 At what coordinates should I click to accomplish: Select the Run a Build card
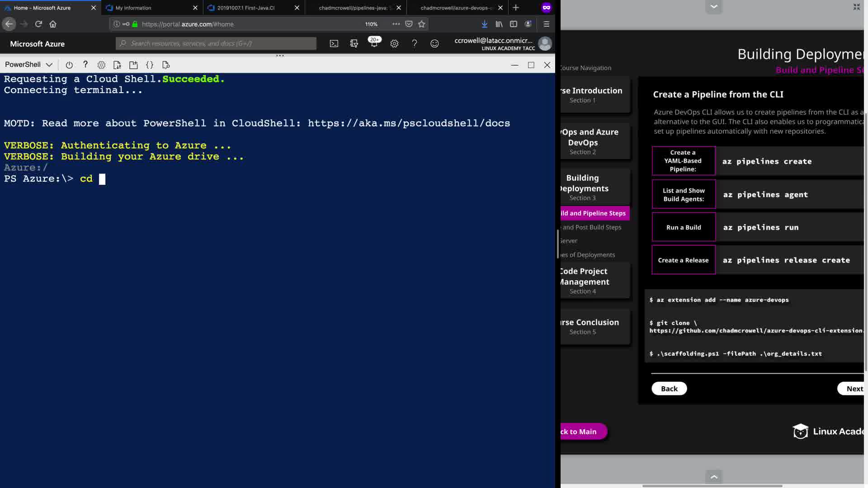coord(684,227)
